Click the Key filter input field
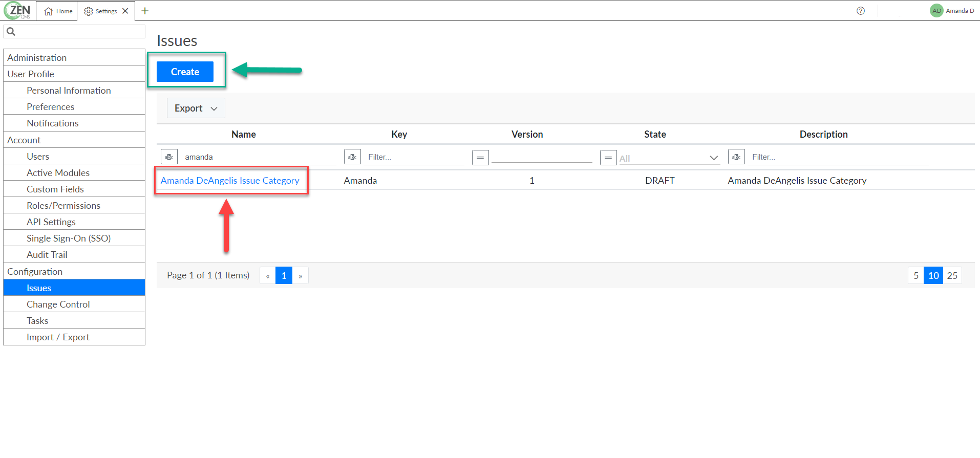This screenshot has height=458, width=980. (x=414, y=157)
